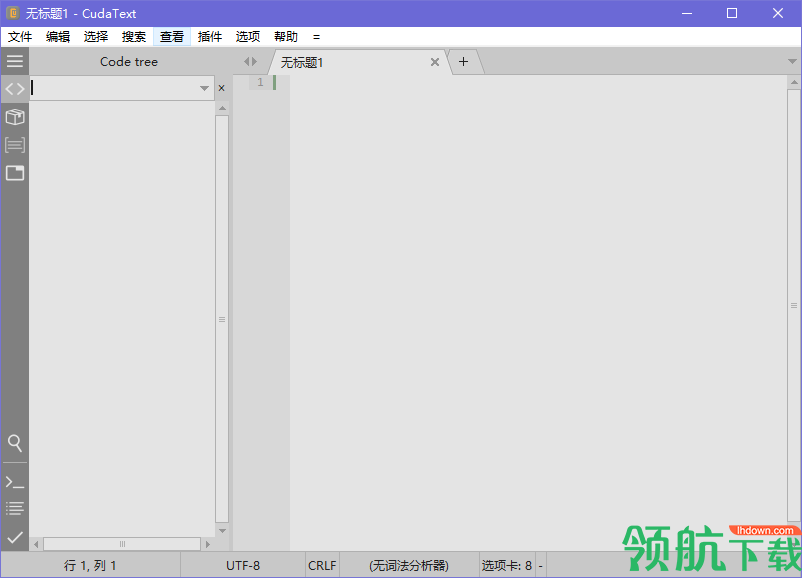Click the CudaText app icon in title bar
The width and height of the screenshot is (802, 578).
[13, 13]
